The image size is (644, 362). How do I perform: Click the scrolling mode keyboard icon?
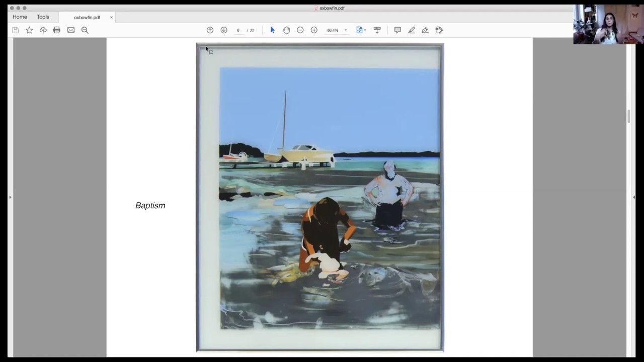[x=377, y=30]
